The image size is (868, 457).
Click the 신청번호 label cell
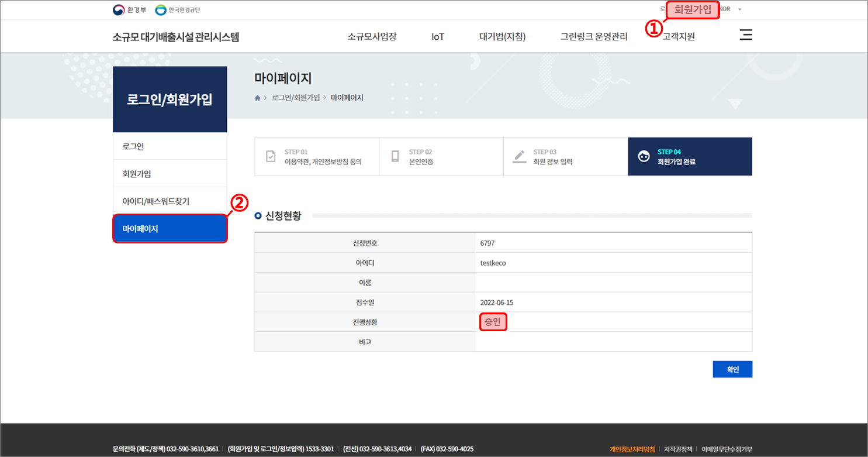pos(365,243)
